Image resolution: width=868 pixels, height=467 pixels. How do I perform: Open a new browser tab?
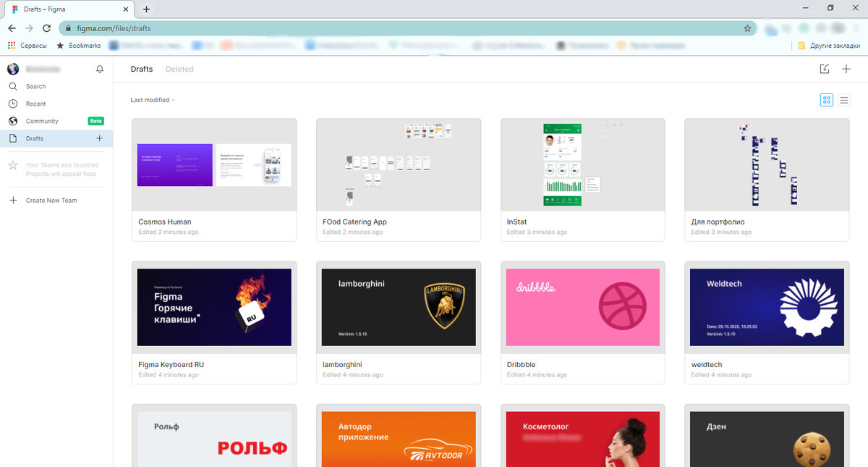(146, 9)
